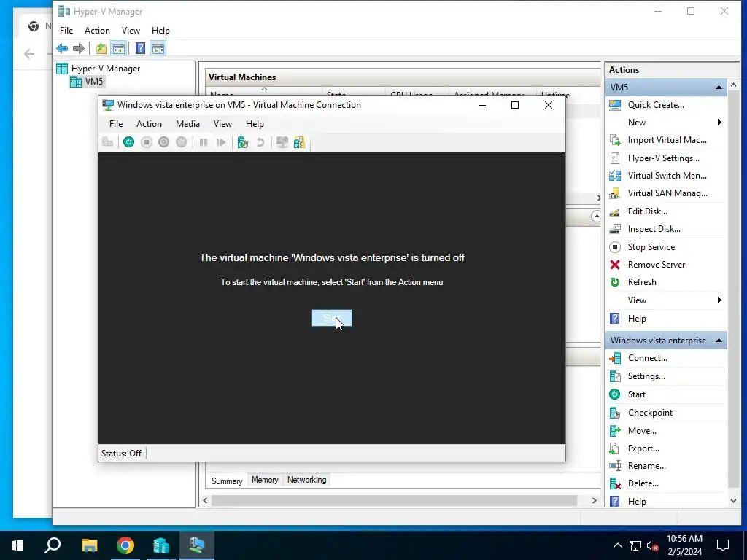This screenshot has height=560, width=747.
Task: Click the Actions pane scroll down arrow
Action: click(734, 501)
